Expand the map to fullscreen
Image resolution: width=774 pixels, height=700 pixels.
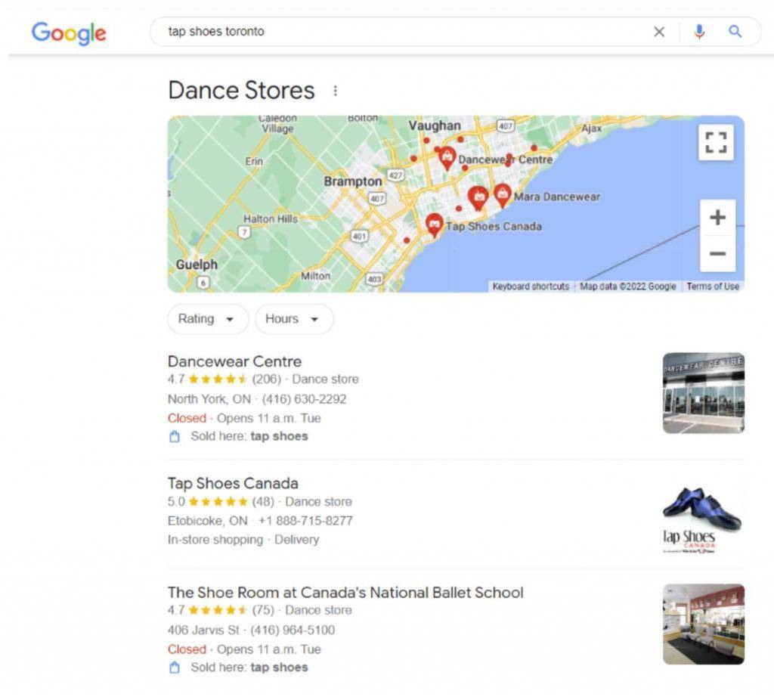point(716,143)
